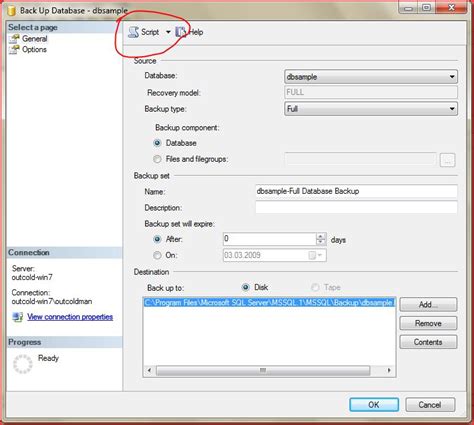The width and height of the screenshot is (474, 425).
Task: Open the expiry date picker dropdown
Action: click(319, 255)
